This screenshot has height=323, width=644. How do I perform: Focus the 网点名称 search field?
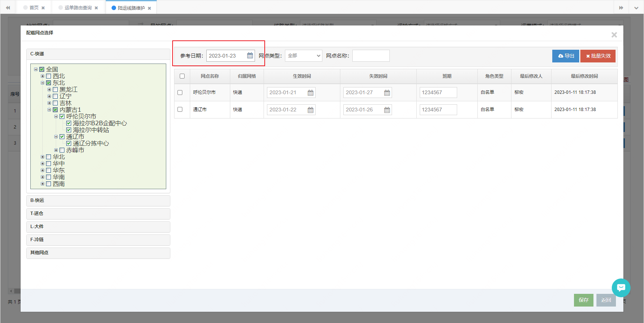point(371,56)
